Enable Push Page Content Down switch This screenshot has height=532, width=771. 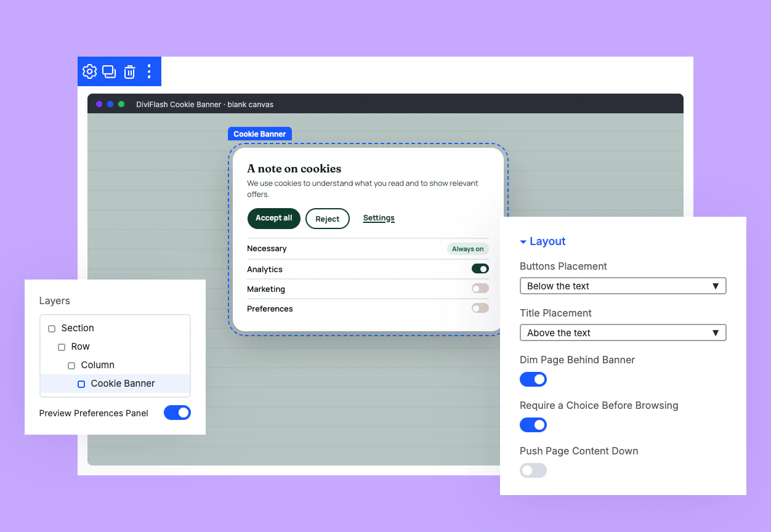[533, 470]
